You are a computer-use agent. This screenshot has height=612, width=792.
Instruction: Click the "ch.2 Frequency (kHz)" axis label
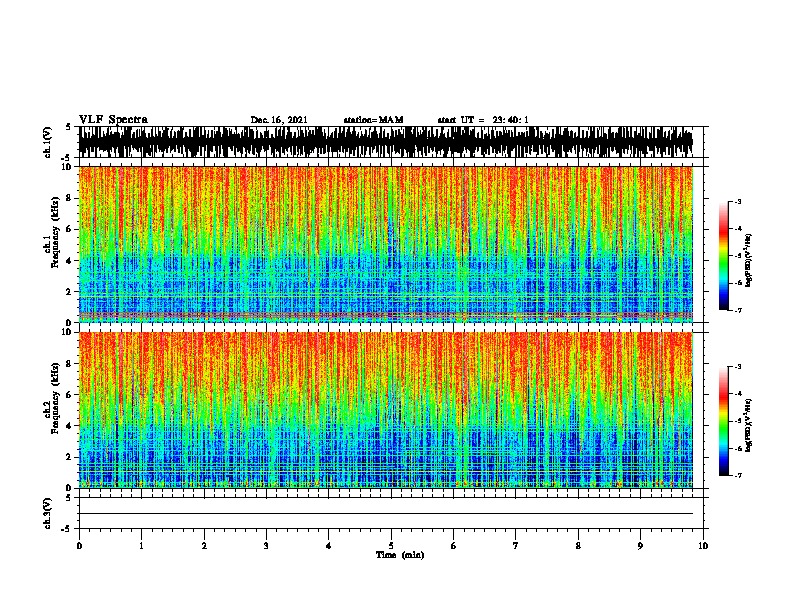[51, 398]
